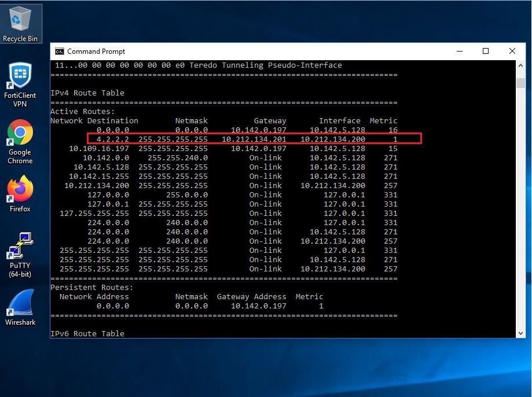Minimize the Command Prompt window
The height and width of the screenshot is (397, 532).
(460, 52)
